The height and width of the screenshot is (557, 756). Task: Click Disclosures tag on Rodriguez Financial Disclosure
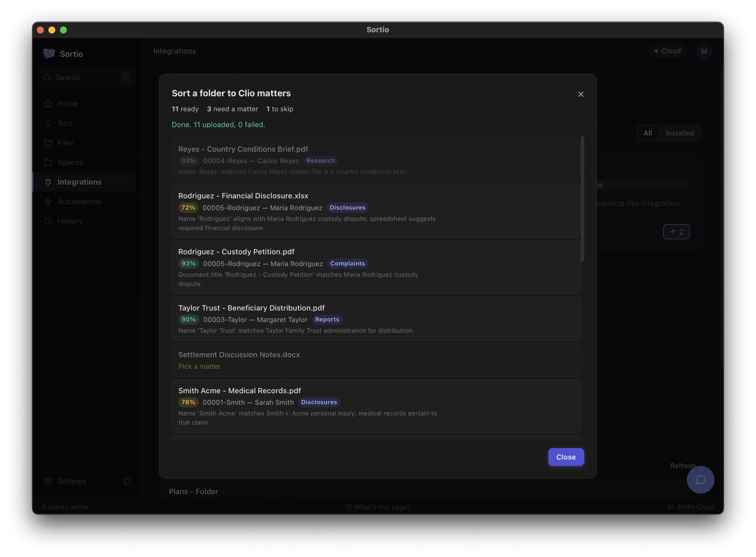pyautogui.click(x=347, y=207)
